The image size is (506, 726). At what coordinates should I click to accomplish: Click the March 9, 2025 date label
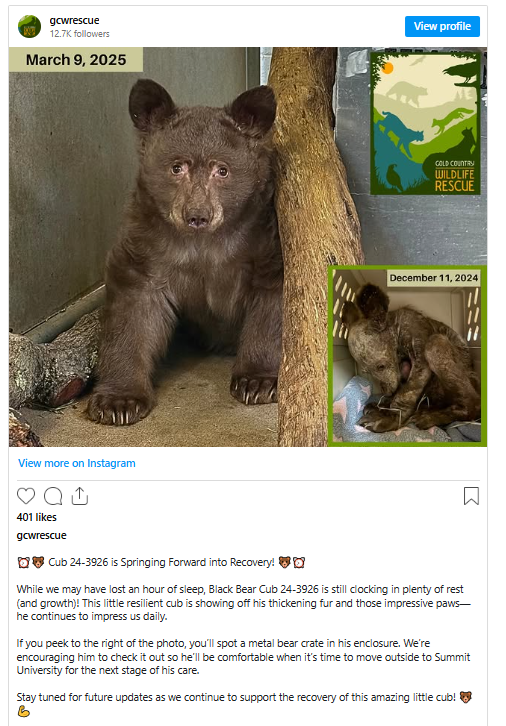(x=76, y=60)
